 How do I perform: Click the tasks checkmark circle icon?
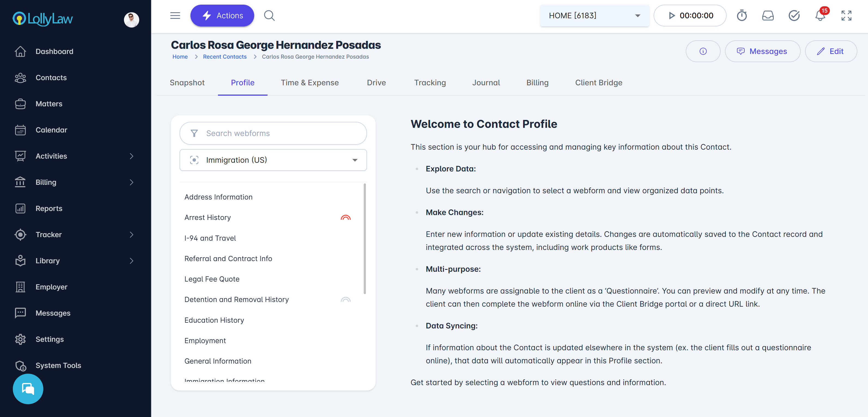(x=794, y=16)
